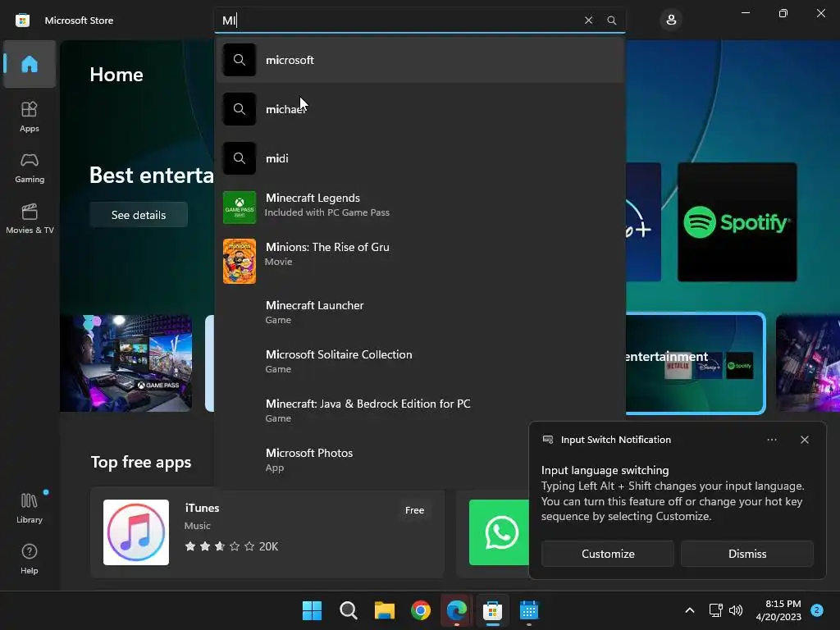This screenshot has height=630, width=840.
Task: Choose Microsoft Solitaire Collection result
Action: click(x=419, y=362)
